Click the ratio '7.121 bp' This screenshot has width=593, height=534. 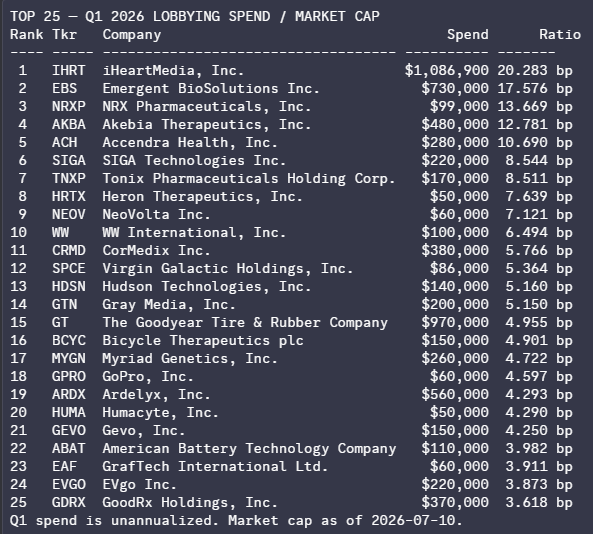[539, 214]
